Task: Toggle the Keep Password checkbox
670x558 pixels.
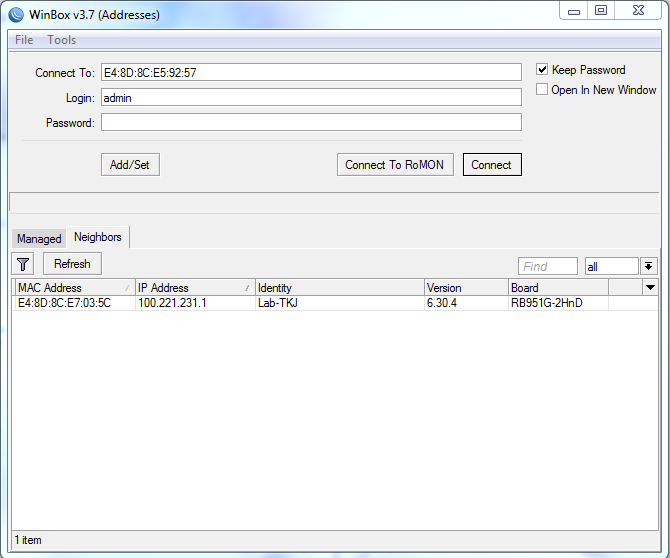Action: (542, 70)
